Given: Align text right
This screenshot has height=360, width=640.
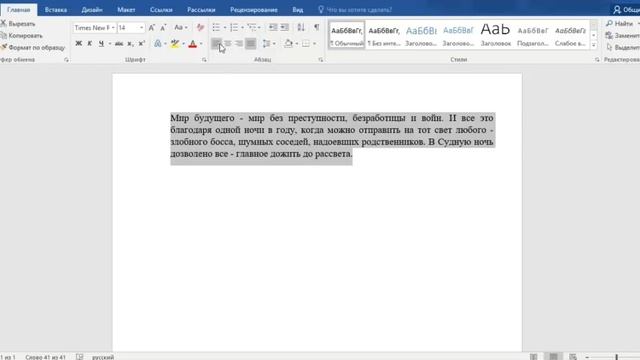Looking at the screenshot, I should point(239,43).
